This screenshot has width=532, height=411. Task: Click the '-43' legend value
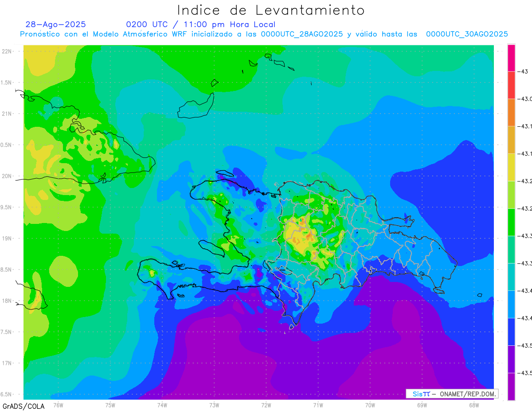coord(523,71)
